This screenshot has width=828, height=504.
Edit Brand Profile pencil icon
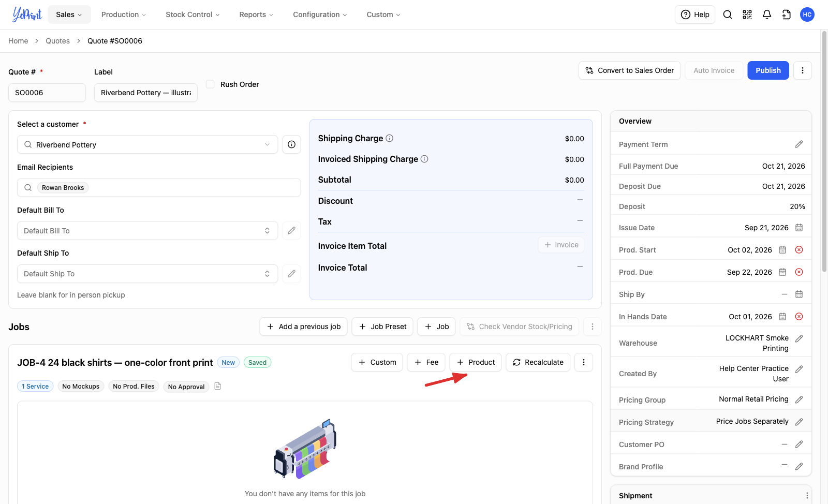799,467
